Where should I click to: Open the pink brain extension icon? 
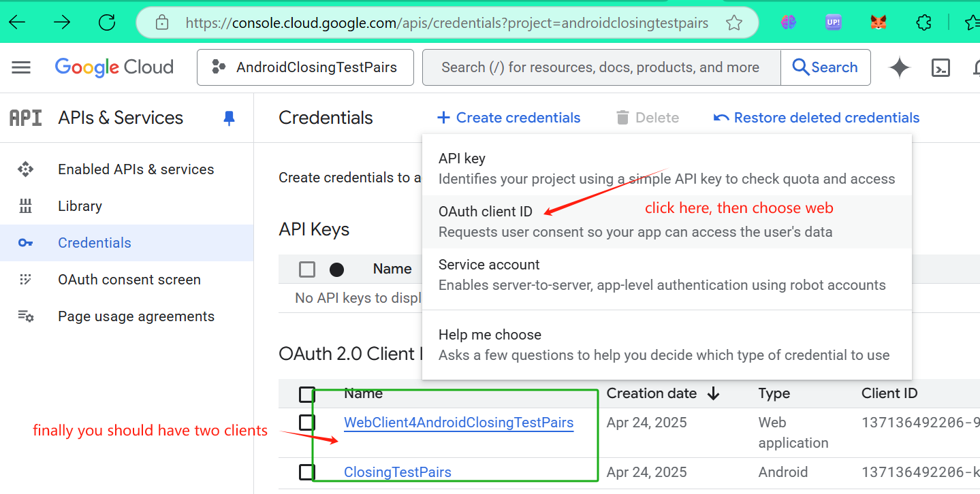[x=789, y=22]
